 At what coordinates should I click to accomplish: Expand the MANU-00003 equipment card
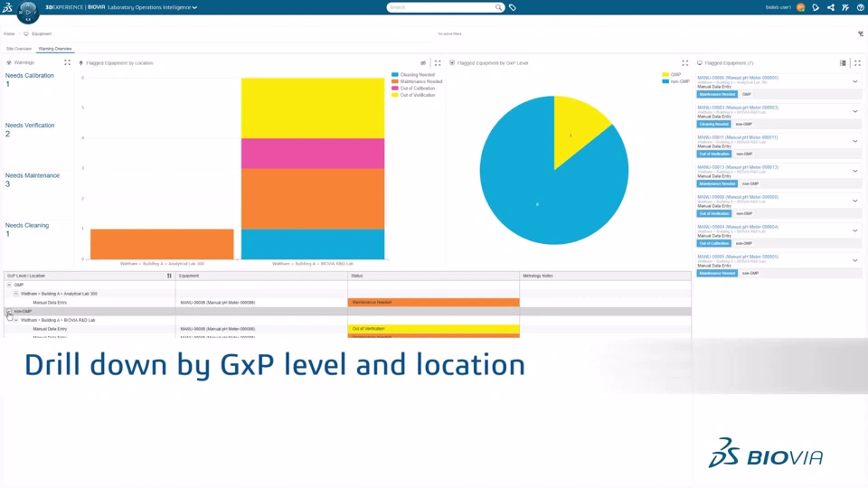pyautogui.click(x=854, y=111)
